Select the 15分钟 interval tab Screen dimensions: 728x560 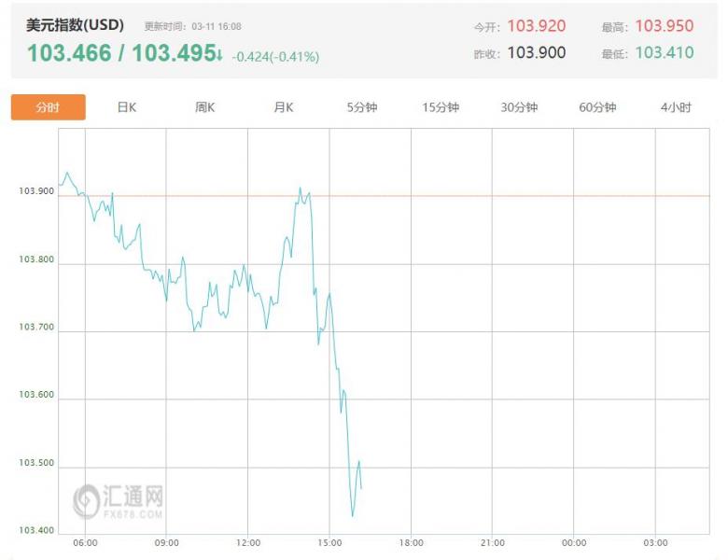pos(441,107)
